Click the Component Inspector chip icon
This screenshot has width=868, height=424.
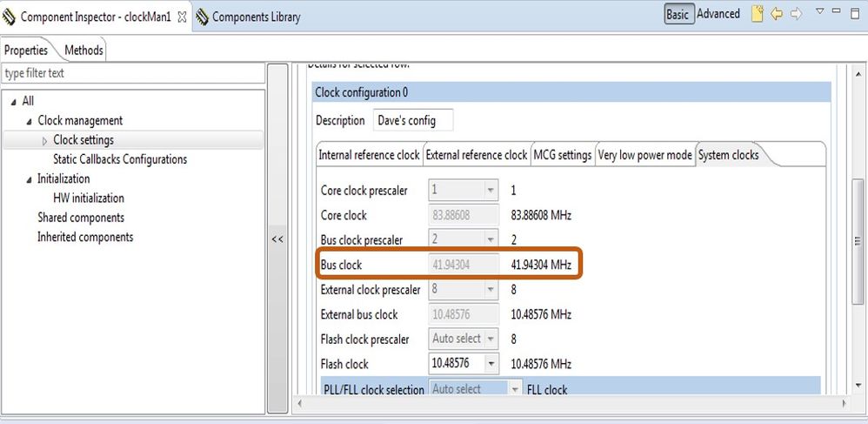pyautogui.click(x=10, y=17)
